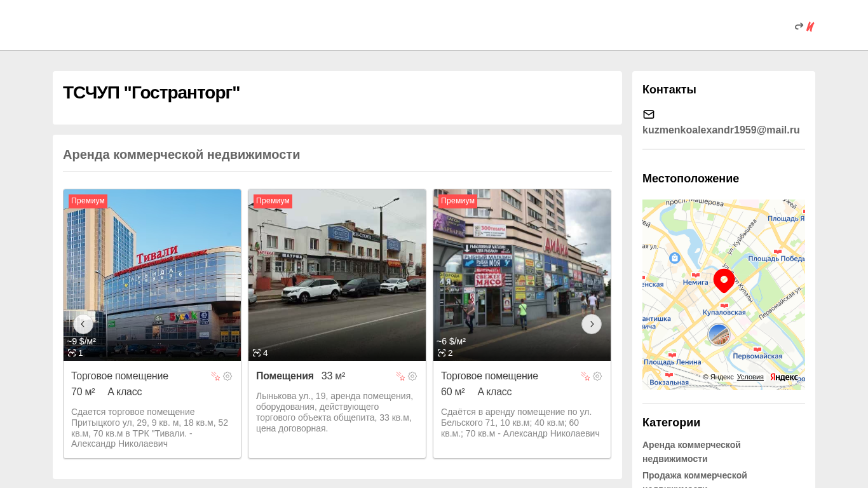This screenshot has width=868, height=488.
Task: Click the gray return arrow in the header
Action: 799,27
